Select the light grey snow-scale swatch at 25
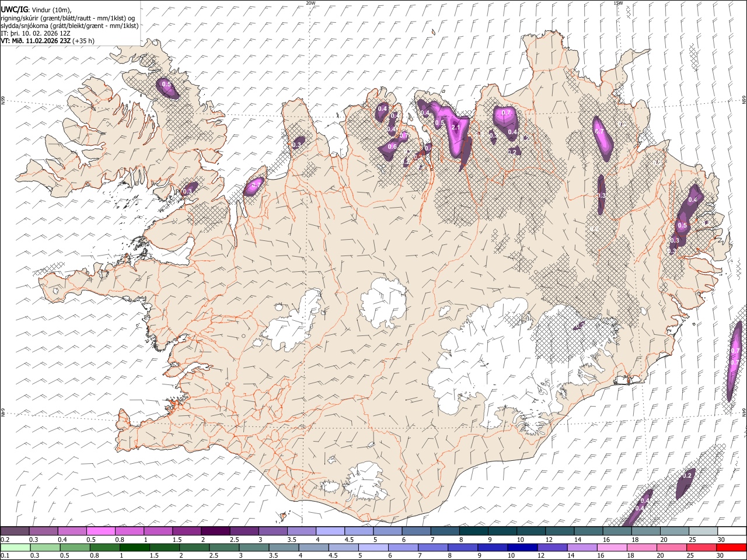747x560 pixels. tap(703, 531)
